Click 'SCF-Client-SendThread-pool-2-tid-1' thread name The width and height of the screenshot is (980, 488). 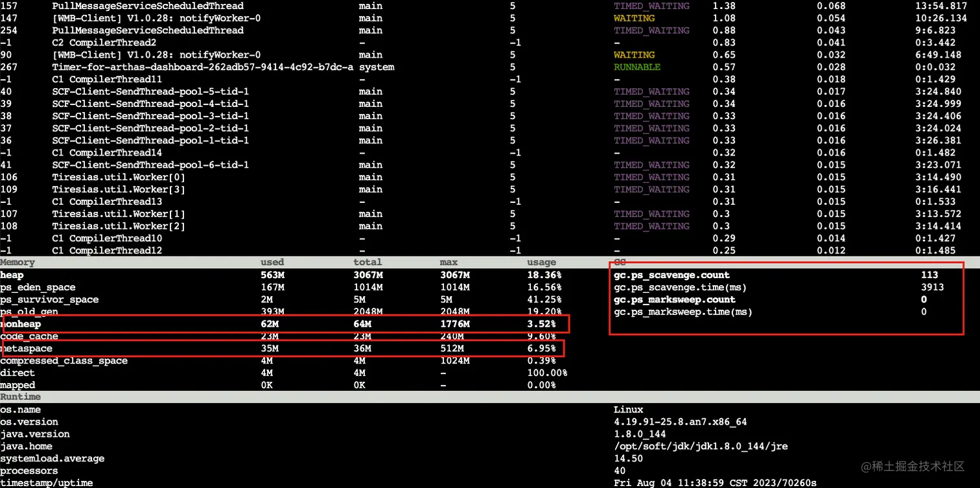150,128
